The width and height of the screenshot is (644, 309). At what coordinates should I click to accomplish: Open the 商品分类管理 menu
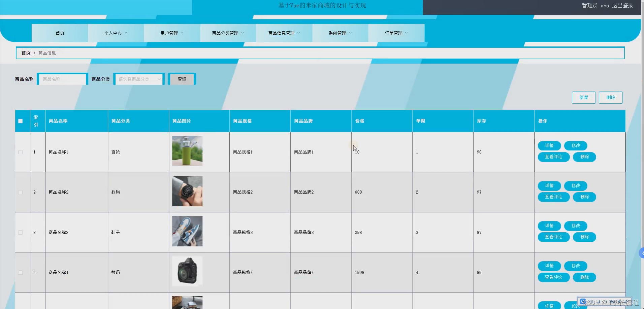pyautogui.click(x=228, y=33)
